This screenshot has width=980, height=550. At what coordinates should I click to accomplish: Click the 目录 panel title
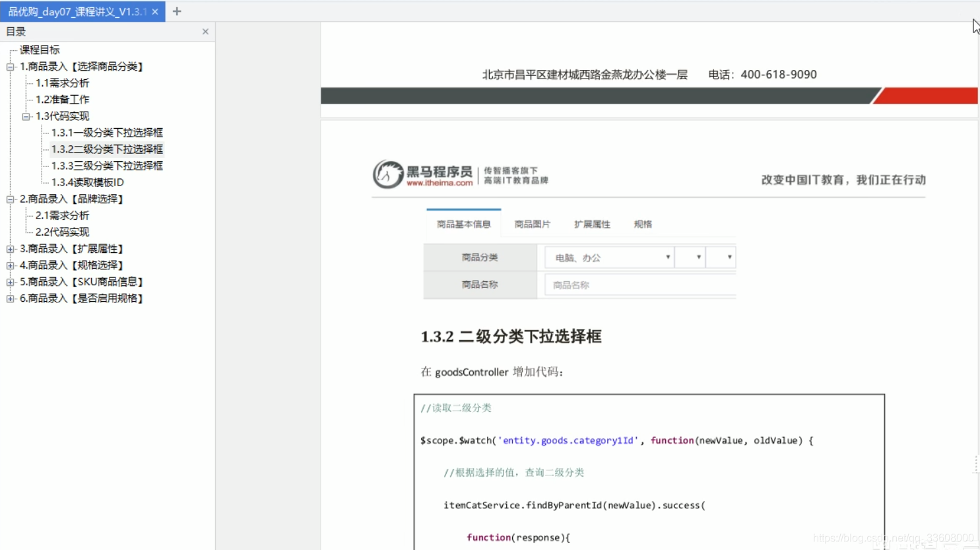click(x=16, y=32)
